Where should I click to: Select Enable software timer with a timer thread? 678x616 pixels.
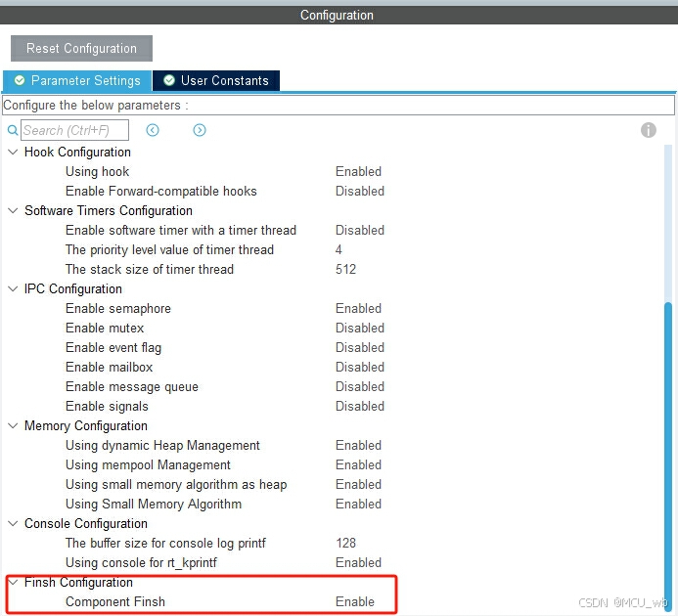tap(181, 230)
